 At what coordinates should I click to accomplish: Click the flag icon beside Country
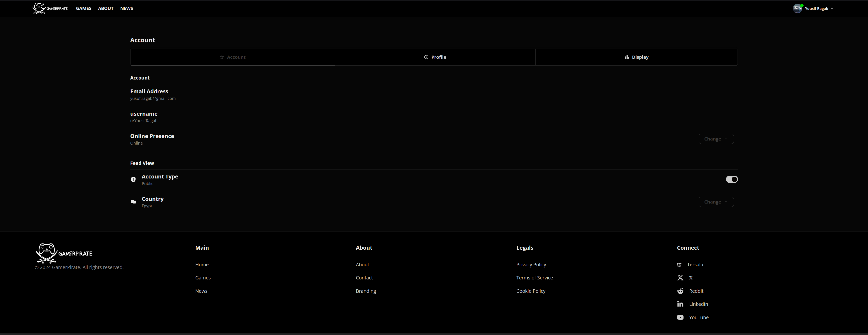pyautogui.click(x=133, y=202)
